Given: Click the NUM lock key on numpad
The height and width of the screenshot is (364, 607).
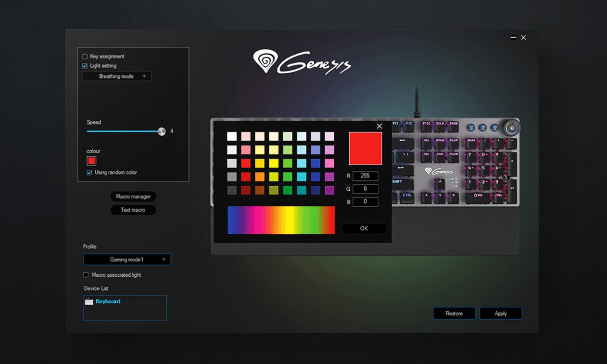Looking at the screenshot, I should coord(471,144).
